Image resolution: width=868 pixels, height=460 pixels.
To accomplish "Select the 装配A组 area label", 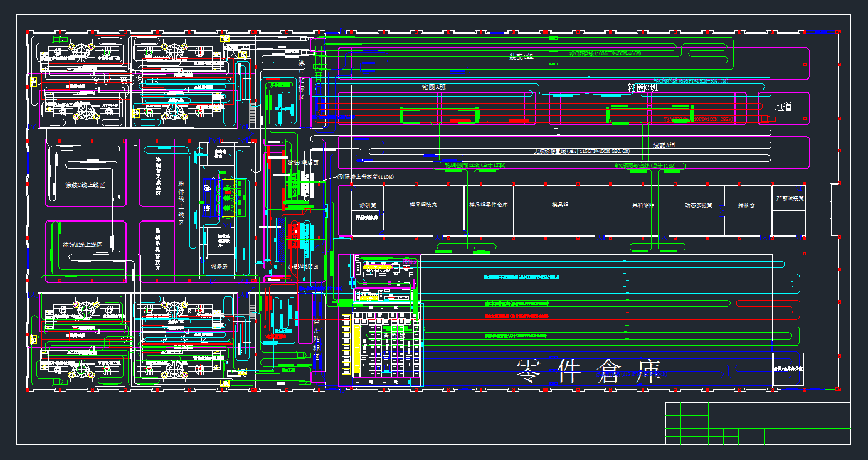I will tap(665, 145).
